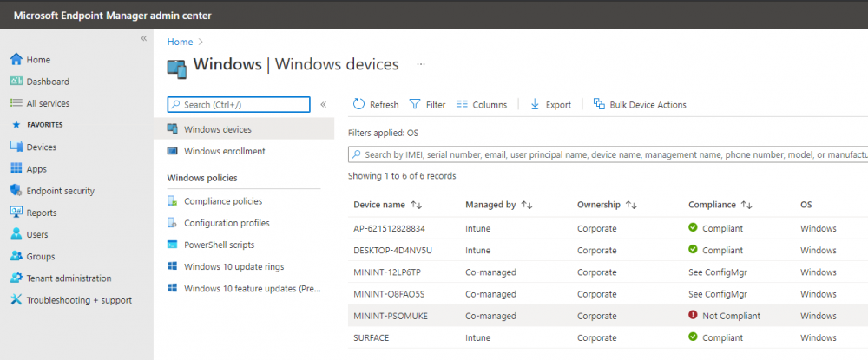Viewport: 868px width, 360px height.
Task: Sort by Device name column
Action: pyautogui.click(x=387, y=206)
